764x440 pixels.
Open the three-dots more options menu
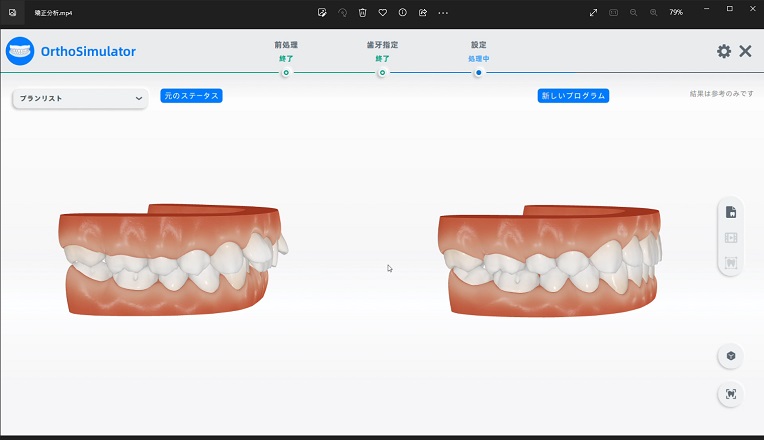[x=443, y=12]
